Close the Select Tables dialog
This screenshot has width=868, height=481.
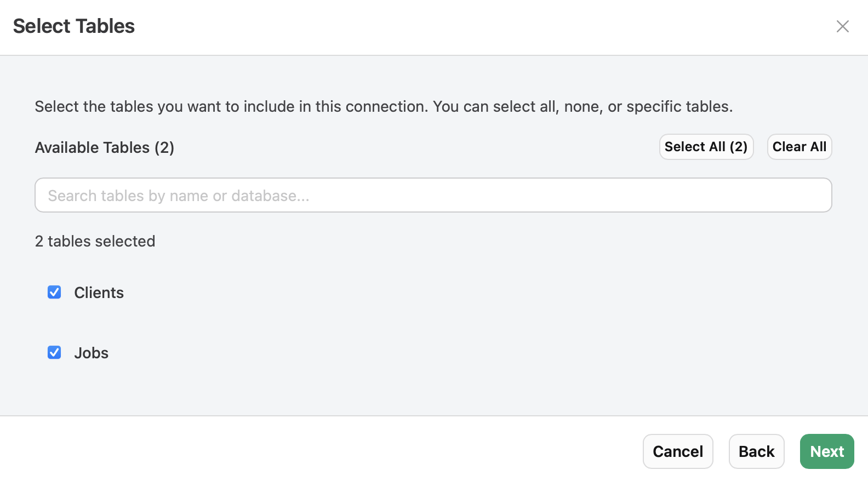click(x=842, y=26)
